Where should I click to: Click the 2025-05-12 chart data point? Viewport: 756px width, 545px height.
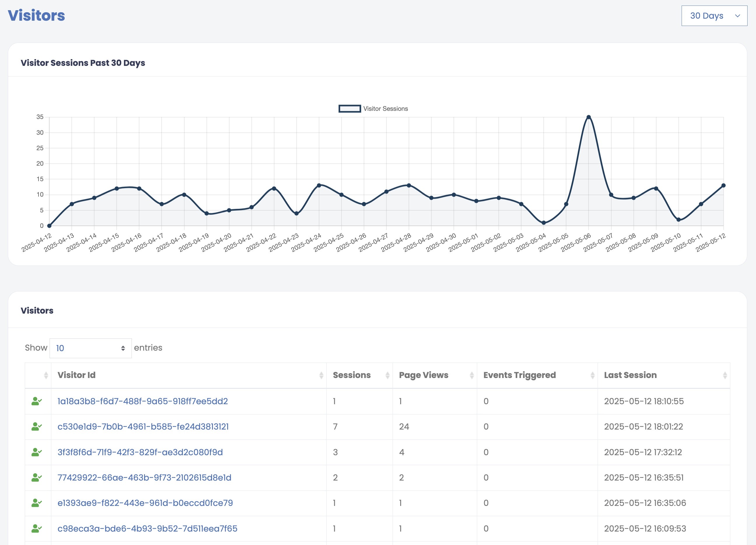[x=723, y=186]
